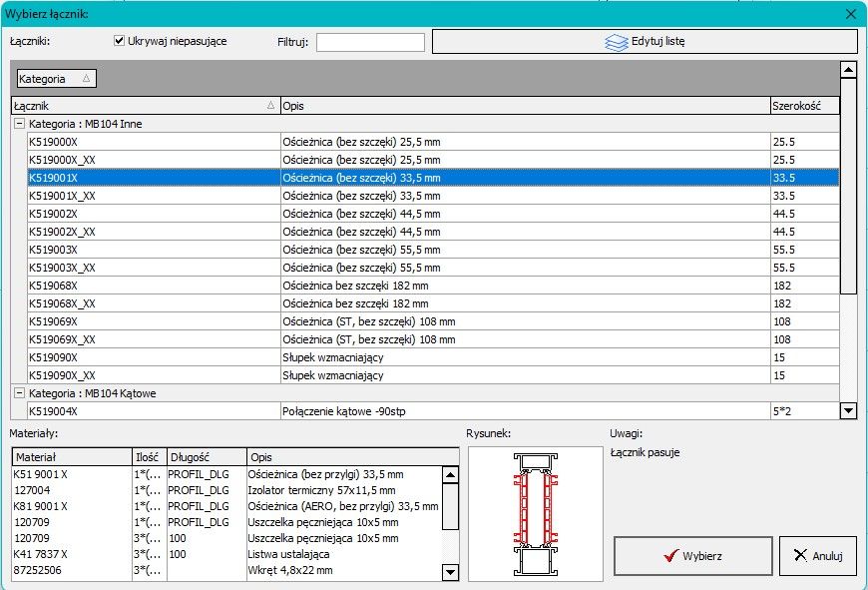Screen dimensions: 868x590
Task: Confirm selection with the Wybierz button
Action: [692, 556]
